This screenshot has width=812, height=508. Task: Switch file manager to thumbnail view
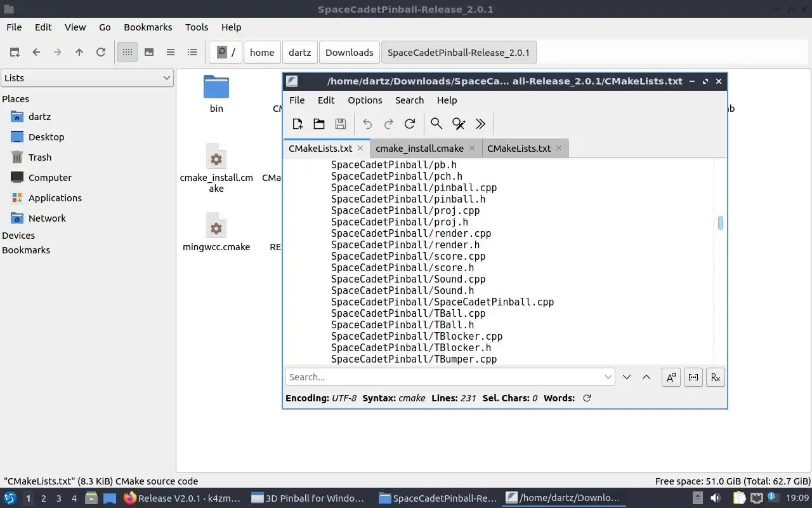149,53
